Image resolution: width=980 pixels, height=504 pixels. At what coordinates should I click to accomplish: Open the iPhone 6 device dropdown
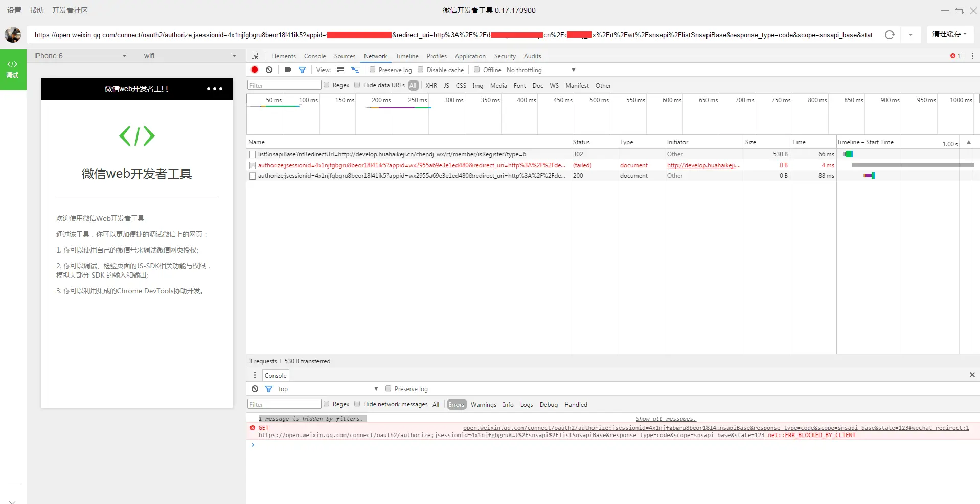pos(80,56)
